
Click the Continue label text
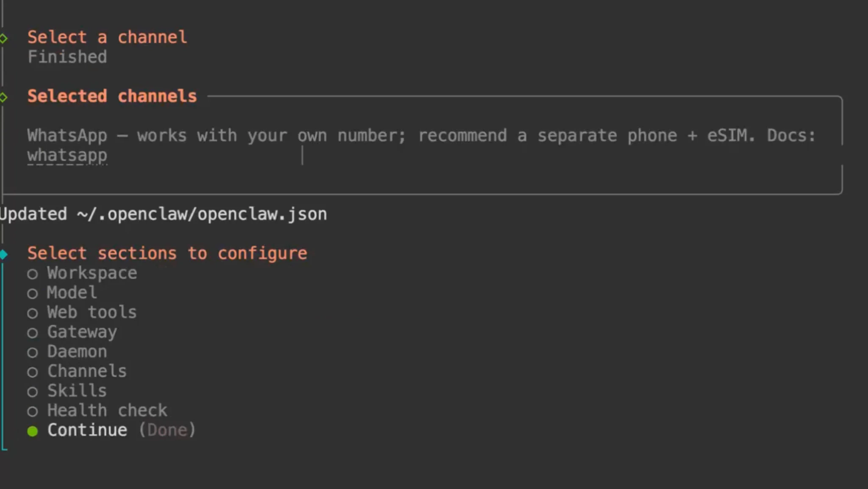(87, 430)
